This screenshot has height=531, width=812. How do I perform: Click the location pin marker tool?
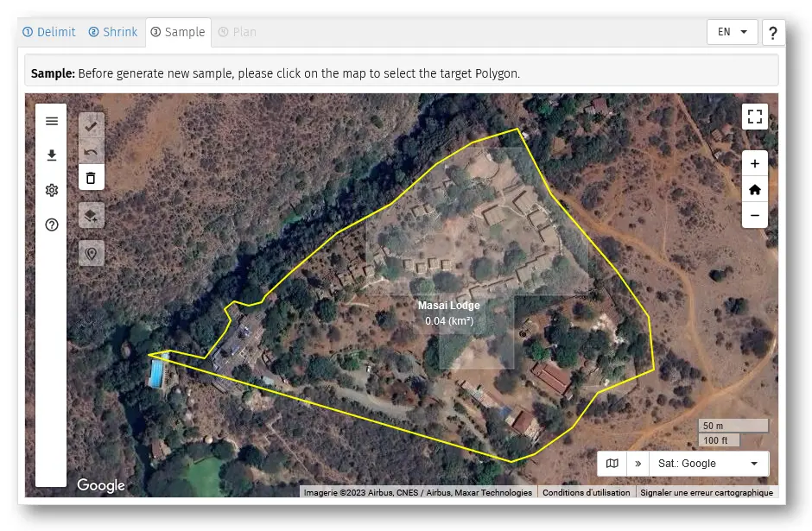pos(92,253)
